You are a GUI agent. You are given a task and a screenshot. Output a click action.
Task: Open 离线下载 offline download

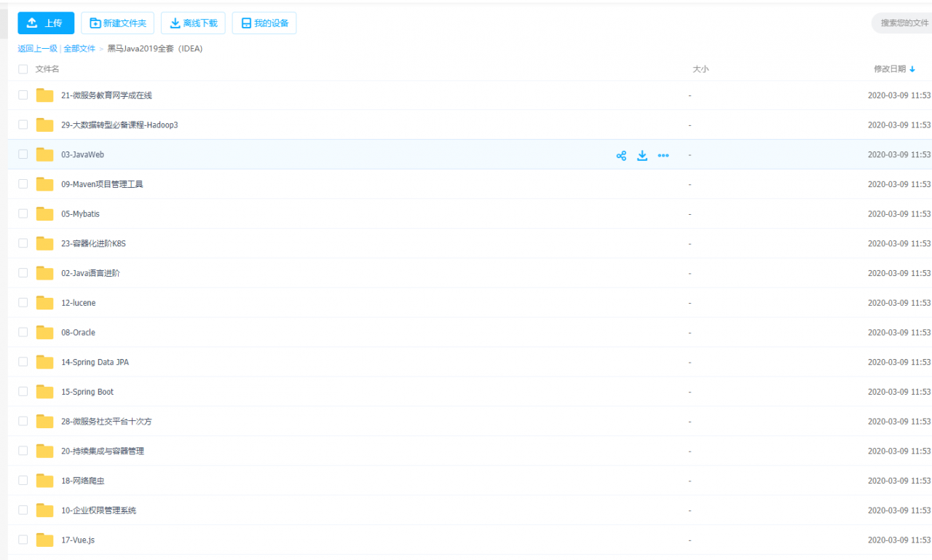tap(193, 23)
